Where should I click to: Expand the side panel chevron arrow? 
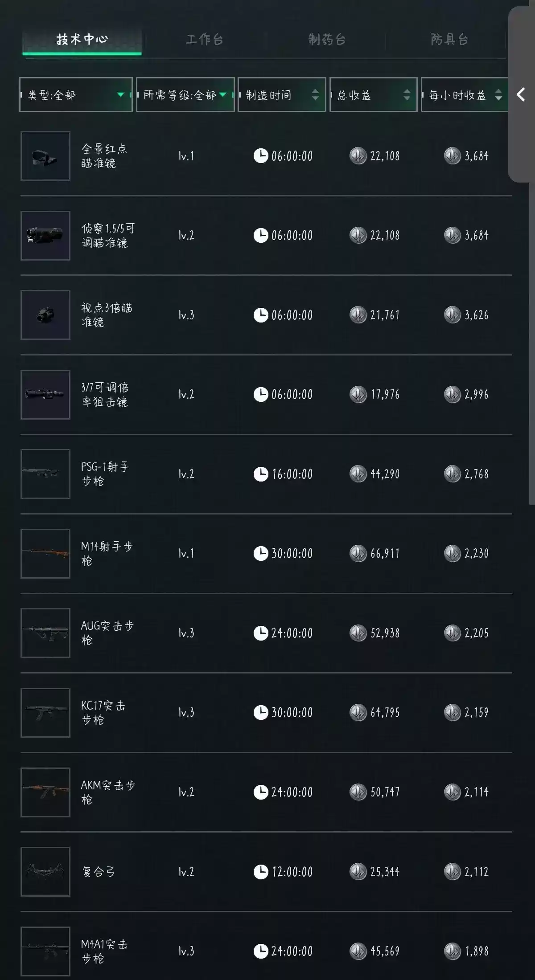[x=521, y=94]
